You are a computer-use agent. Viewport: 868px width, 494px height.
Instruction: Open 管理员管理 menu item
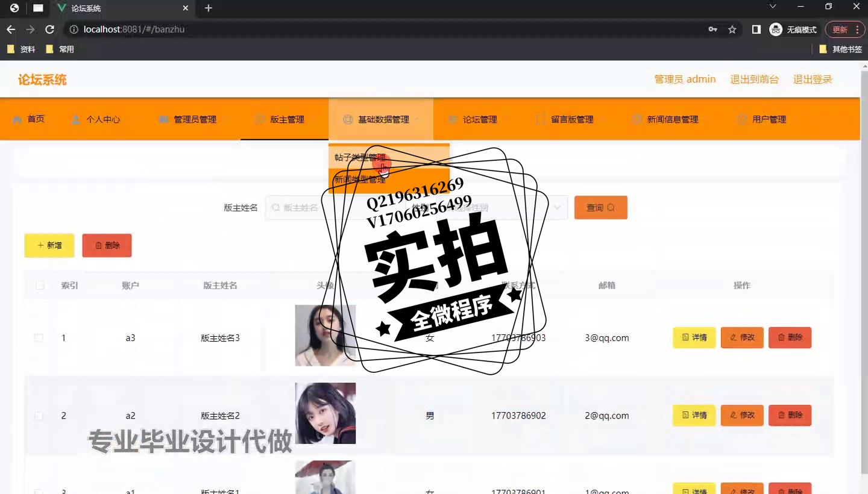[187, 119]
